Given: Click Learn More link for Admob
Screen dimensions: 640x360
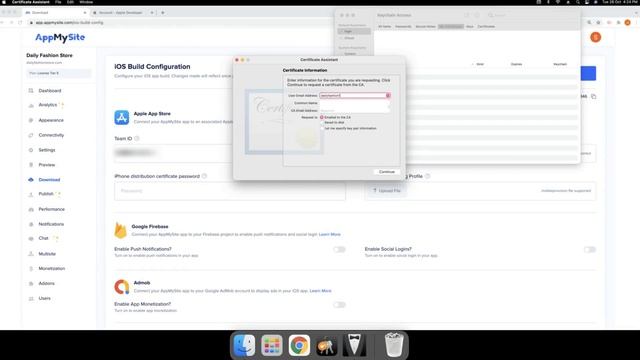Looking at the screenshot, I should point(320,291).
